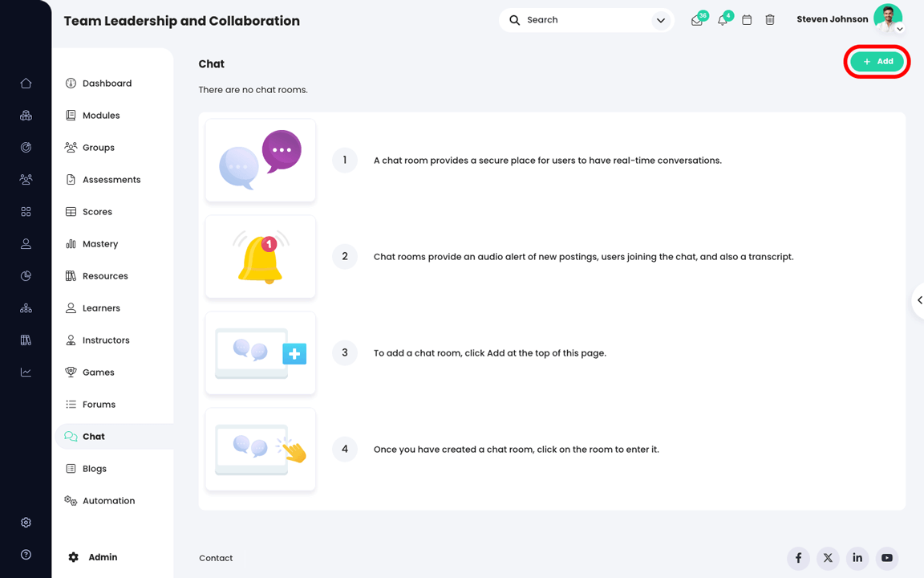Open the YouTube icon in footer
The height and width of the screenshot is (578, 924).
pos(887,558)
